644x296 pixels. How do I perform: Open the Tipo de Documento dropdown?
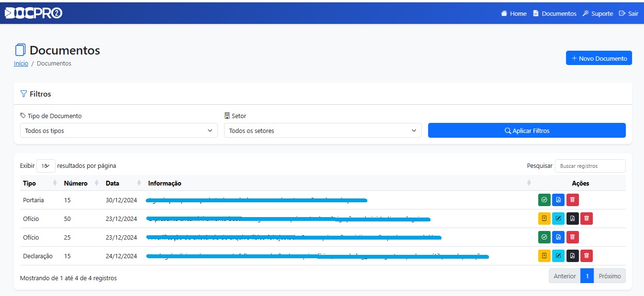(119, 131)
